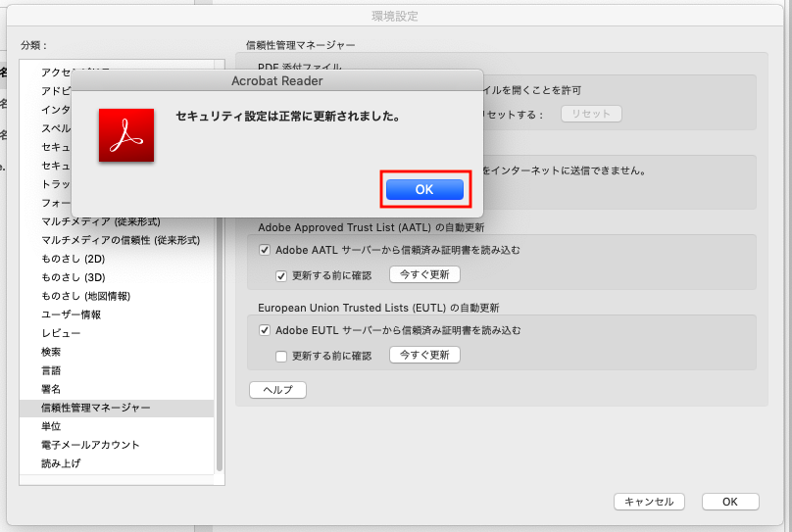This screenshot has height=532, width=792.
Task: Open 電子メールアカウント category
Action: coord(117,445)
